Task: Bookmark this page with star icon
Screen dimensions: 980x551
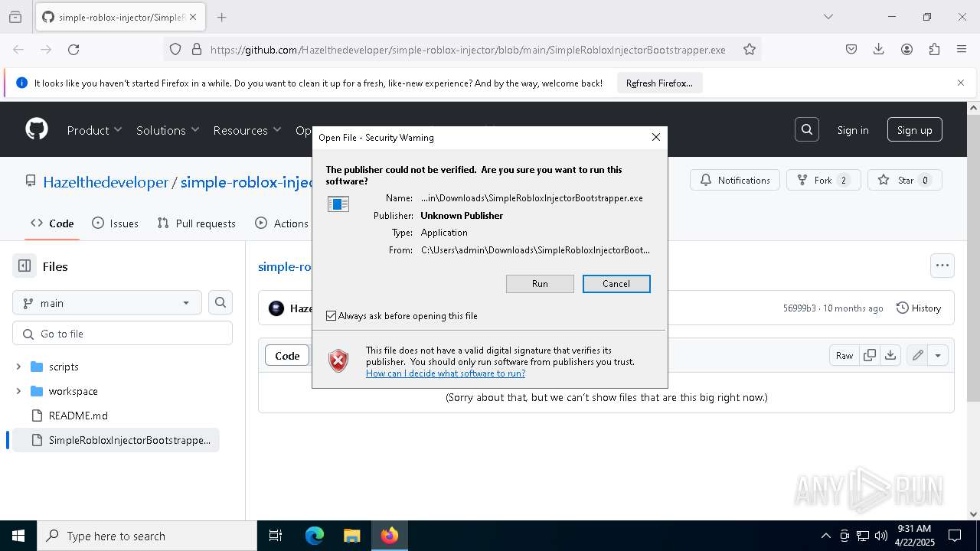Action: coord(750,49)
